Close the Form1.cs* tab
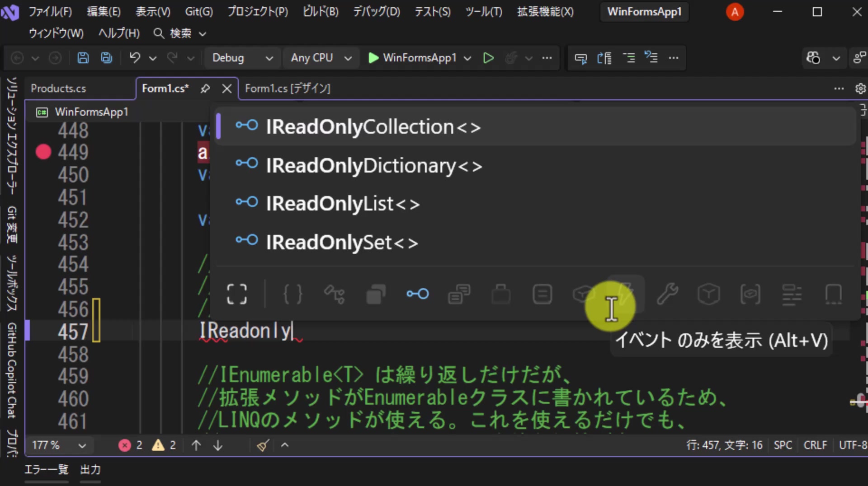 pyautogui.click(x=227, y=89)
